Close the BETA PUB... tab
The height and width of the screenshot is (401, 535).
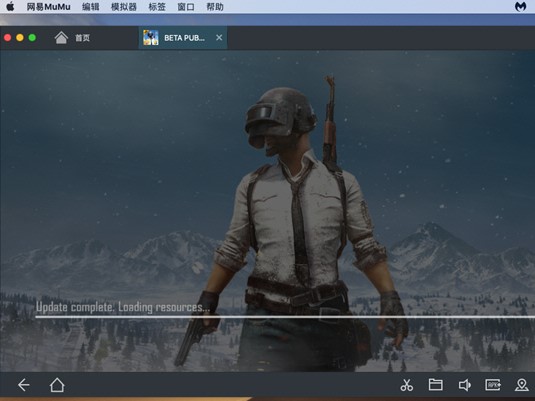(219, 38)
